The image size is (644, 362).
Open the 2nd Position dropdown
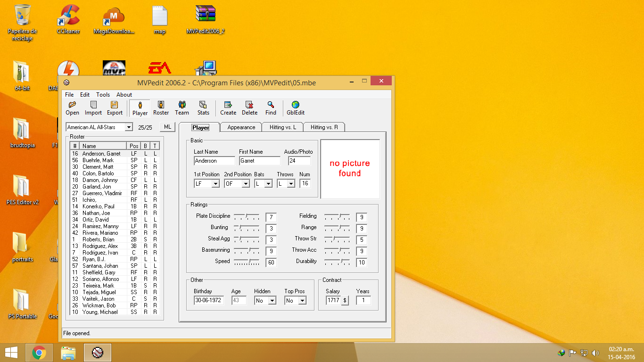coord(246,184)
